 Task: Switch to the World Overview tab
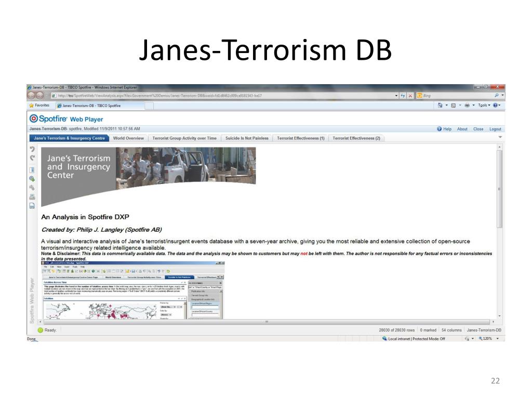tap(128, 138)
